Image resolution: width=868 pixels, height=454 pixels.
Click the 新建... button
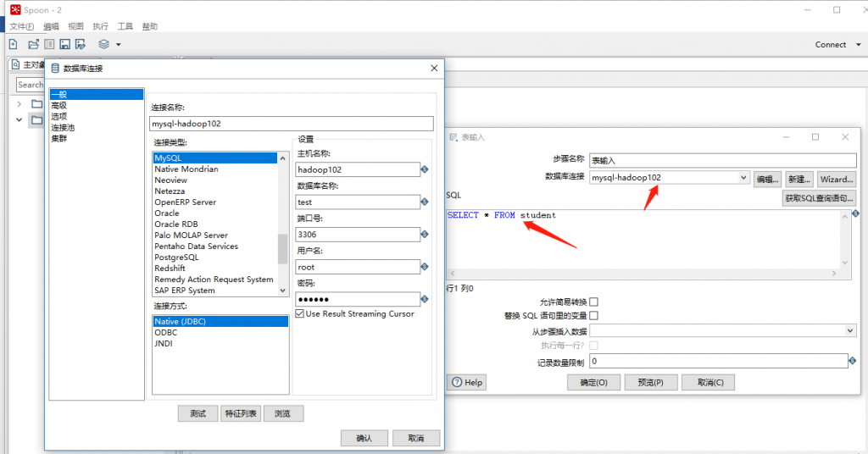[x=798, y=180]
